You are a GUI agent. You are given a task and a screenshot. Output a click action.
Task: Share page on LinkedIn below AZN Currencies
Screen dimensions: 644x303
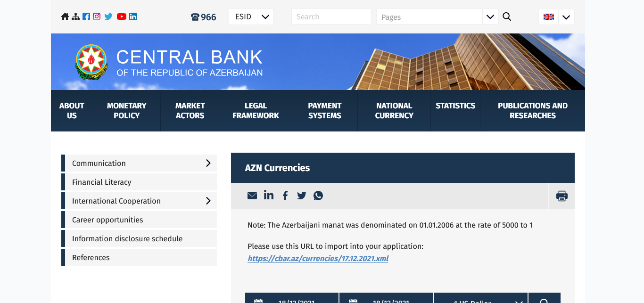click(269, 195)
